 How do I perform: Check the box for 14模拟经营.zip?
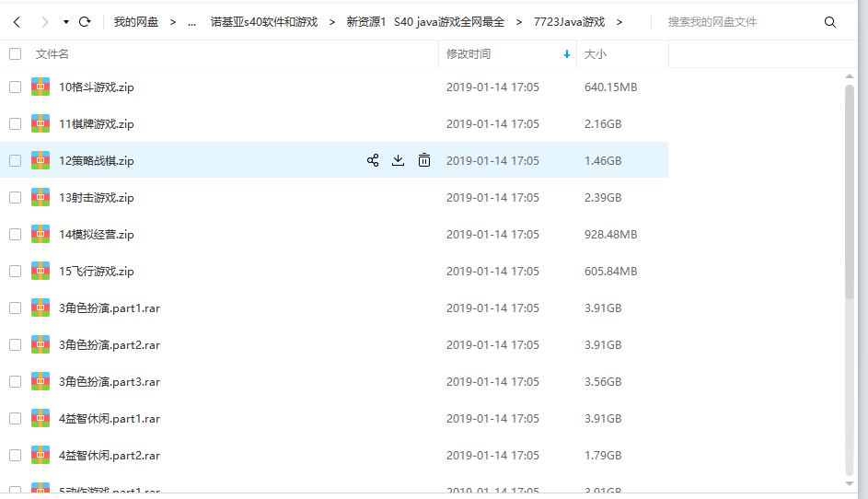point(16,234)
